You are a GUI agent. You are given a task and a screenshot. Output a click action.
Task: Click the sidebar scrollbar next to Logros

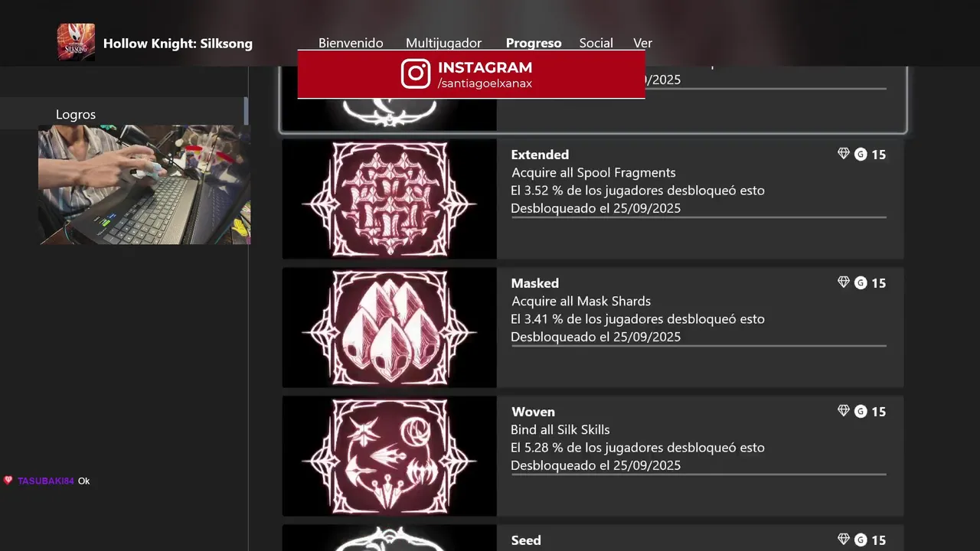tap(247, 111)
